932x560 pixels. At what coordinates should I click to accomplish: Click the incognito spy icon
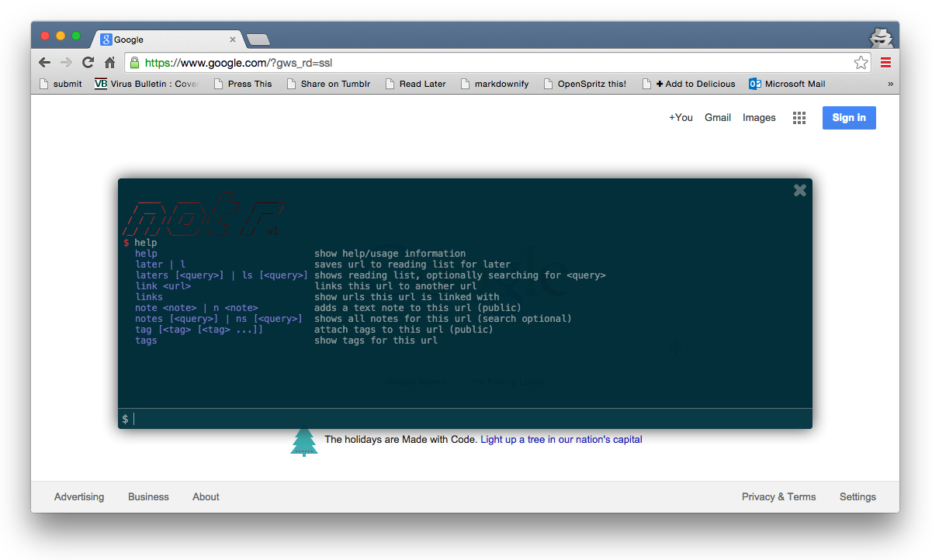[x=880, y=37]
